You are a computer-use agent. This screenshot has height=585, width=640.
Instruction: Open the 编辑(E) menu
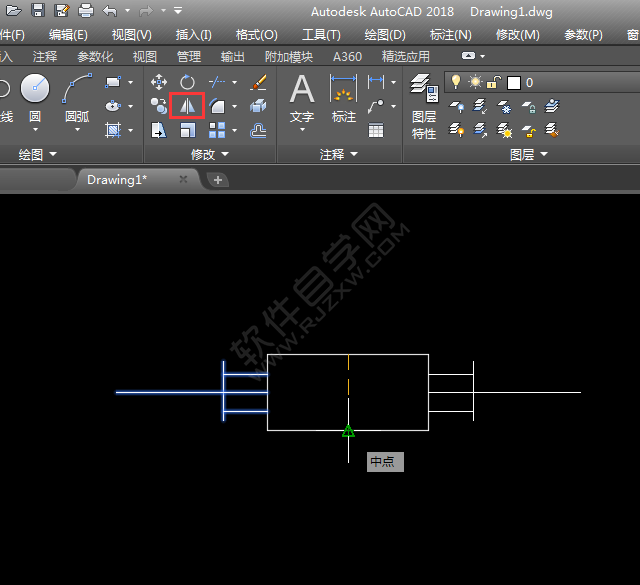click(x=68, y=35)
